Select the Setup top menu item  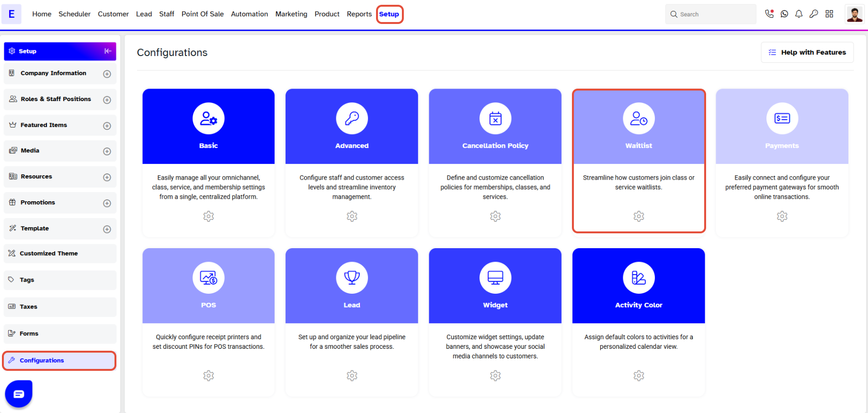point(389,14)
